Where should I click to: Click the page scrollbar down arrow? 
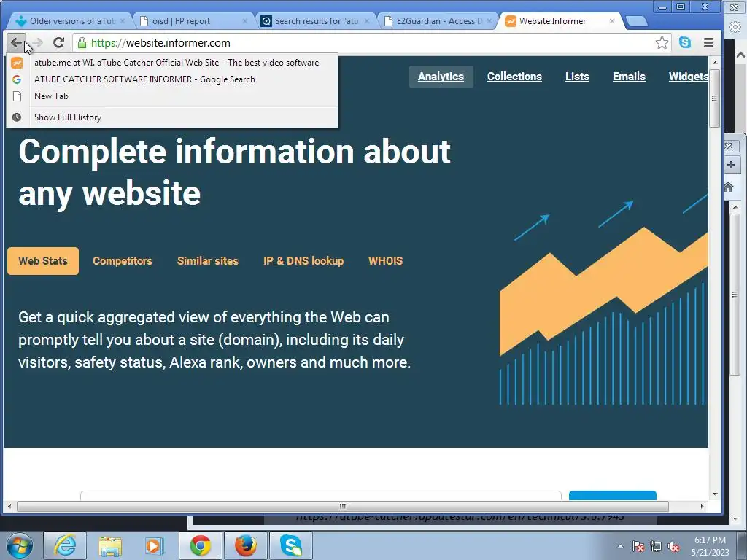tap(715, 494)
